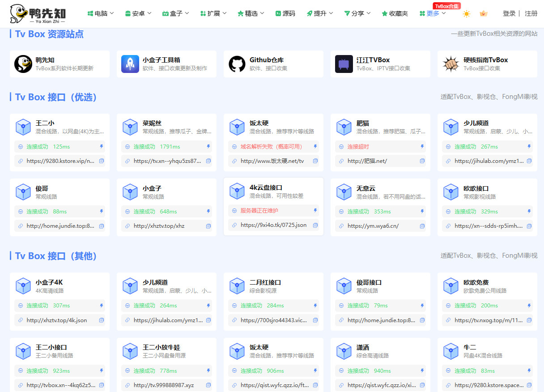Copy the ym.wya6.cn URL

point(422,226)
